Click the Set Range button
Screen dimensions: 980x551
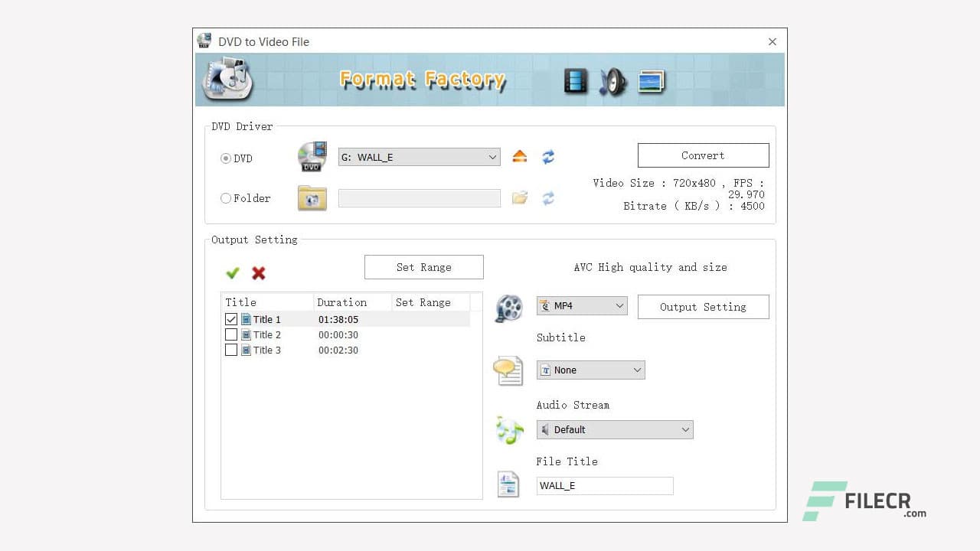point(423,266)
